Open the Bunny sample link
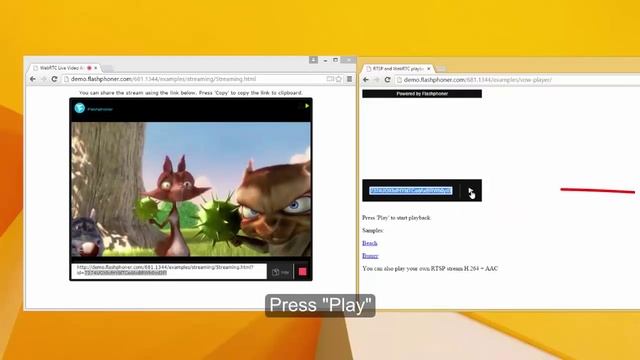 click(x=370, y=256)
